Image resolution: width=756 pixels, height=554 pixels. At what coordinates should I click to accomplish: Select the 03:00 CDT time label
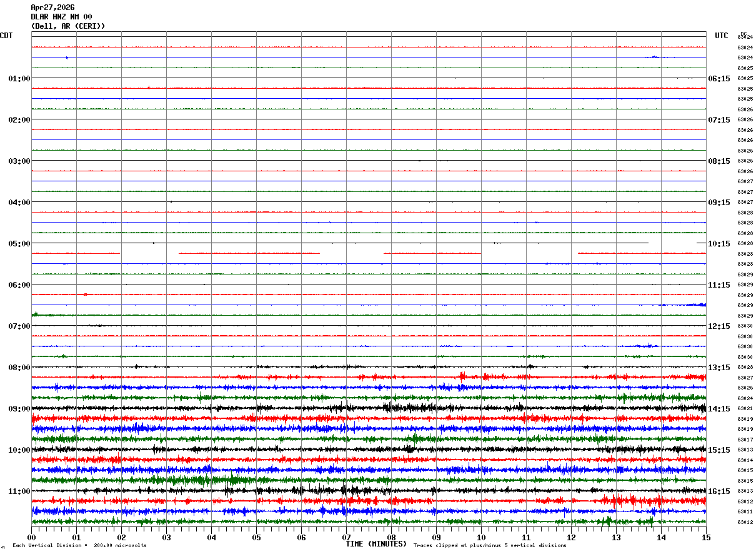tap(19, 161)
